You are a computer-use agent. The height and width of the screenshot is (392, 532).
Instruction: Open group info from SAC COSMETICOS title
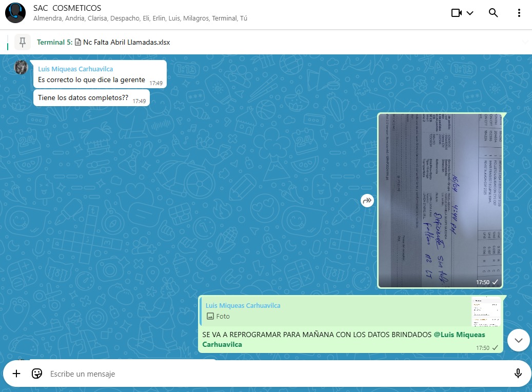point(67,8)
